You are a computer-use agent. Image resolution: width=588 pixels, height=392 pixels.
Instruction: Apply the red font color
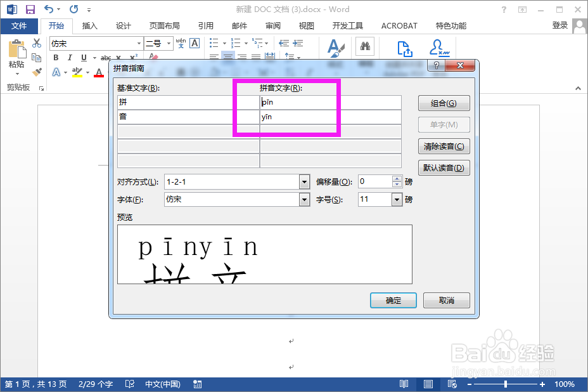99,72
